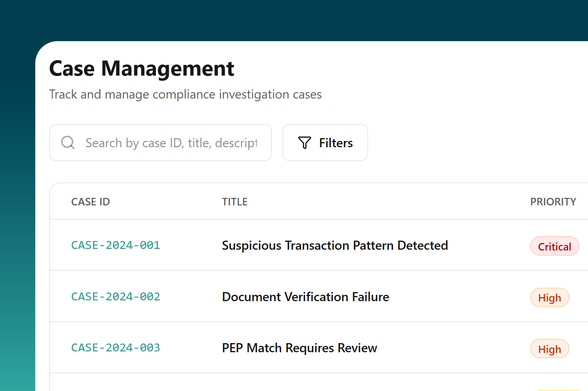Click the Case Management heading

tap(142, 68)
